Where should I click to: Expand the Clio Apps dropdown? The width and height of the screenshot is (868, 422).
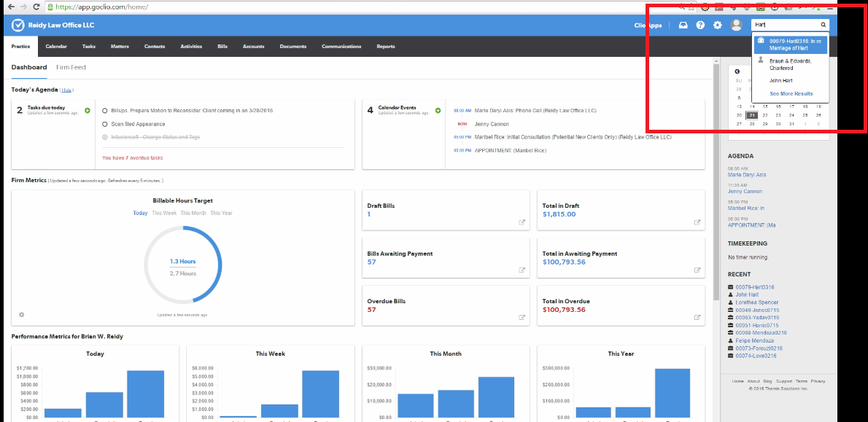(x=648, y=24)
